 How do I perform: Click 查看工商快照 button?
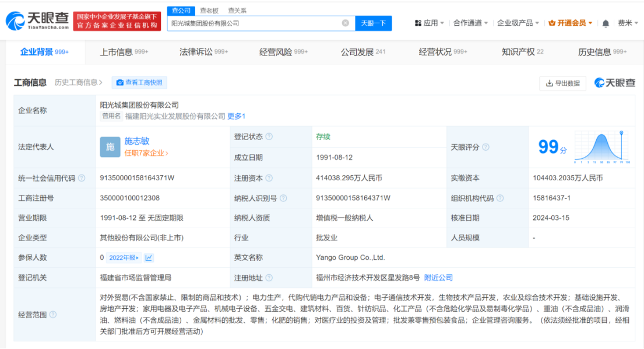tap(139, 83)
